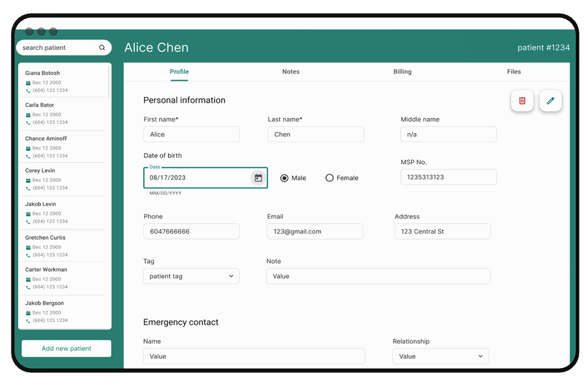
Task: Open the date of birth calendar picker
Action: [x=258, y=178]
